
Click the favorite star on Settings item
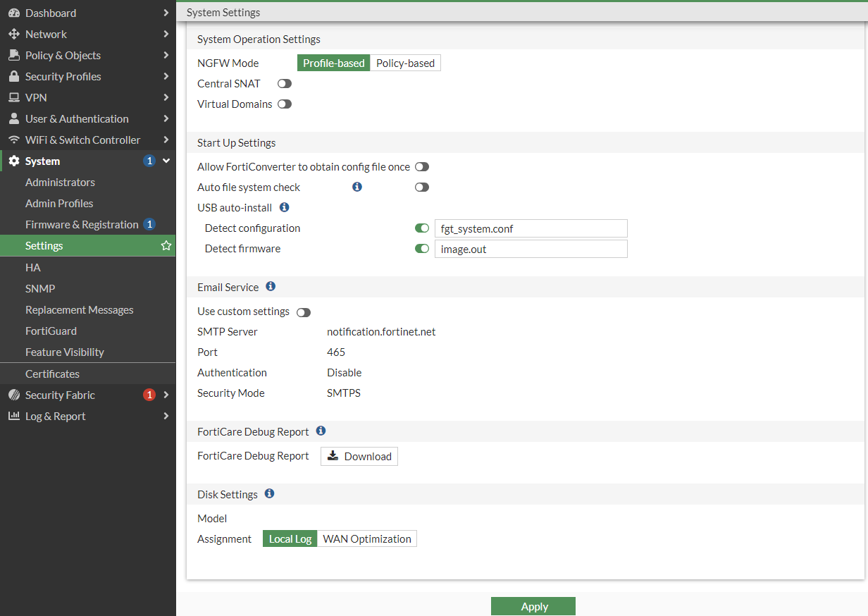[x=166, y=246]
